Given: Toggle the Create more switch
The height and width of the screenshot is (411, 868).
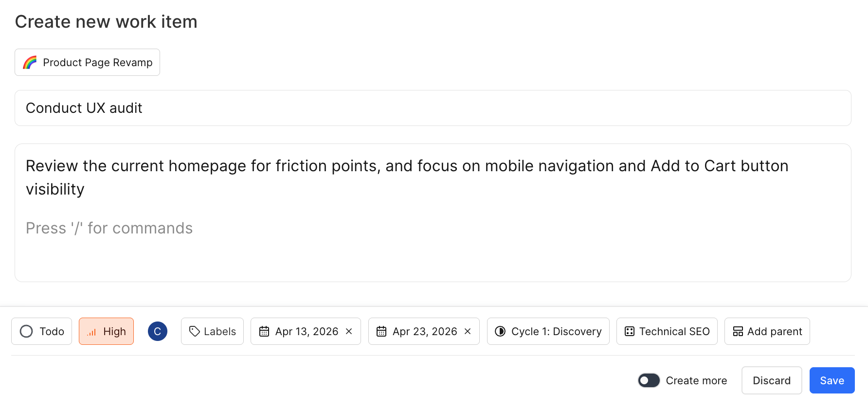Looking at the screenshot, I should pyautogui.click(x=649, y=380).
